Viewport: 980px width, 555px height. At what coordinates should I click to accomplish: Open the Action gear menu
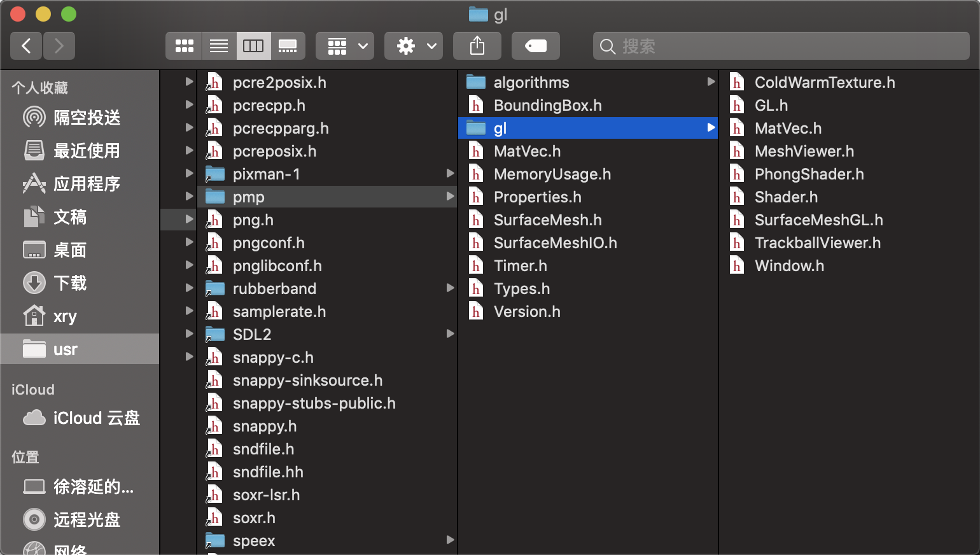413,46
